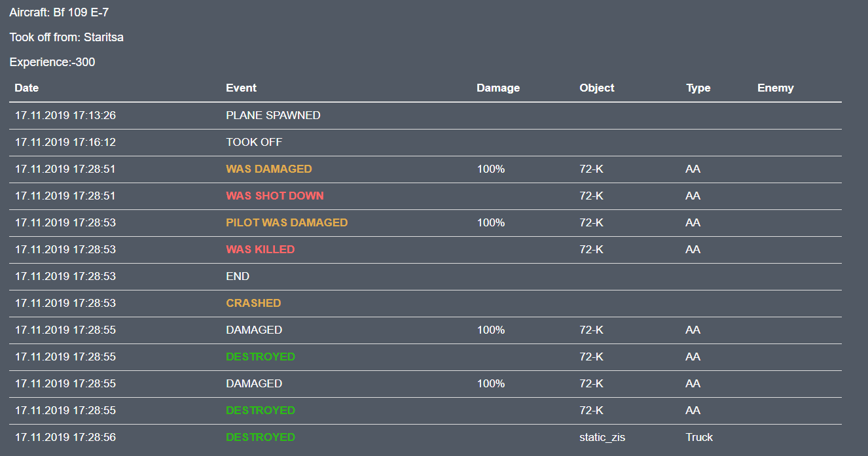Select the PLANE SPAWNED event row
The height and width of the screenshot is (456, 868).
click(x=425, y=116)
